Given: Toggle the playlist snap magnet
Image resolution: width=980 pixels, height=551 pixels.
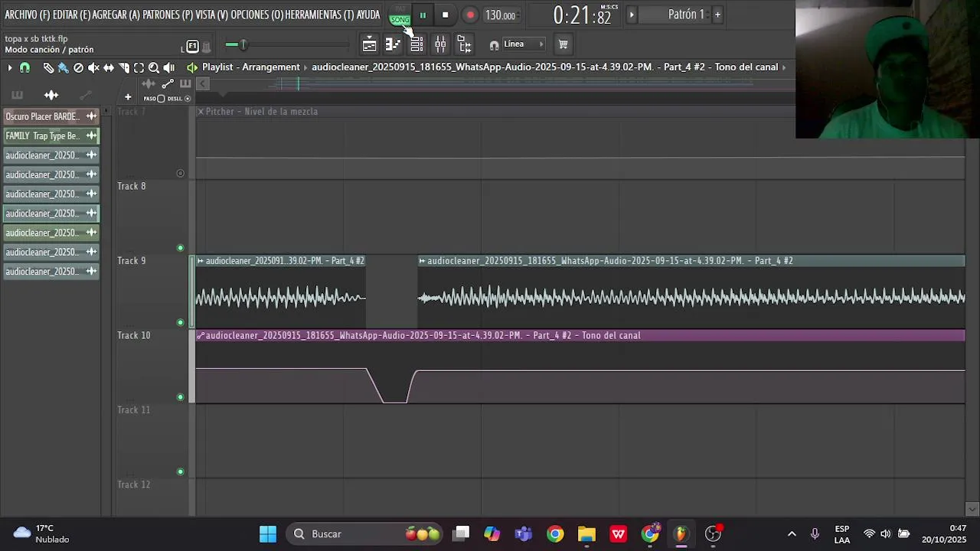Looking at the screenshot, I should (24, 68).
